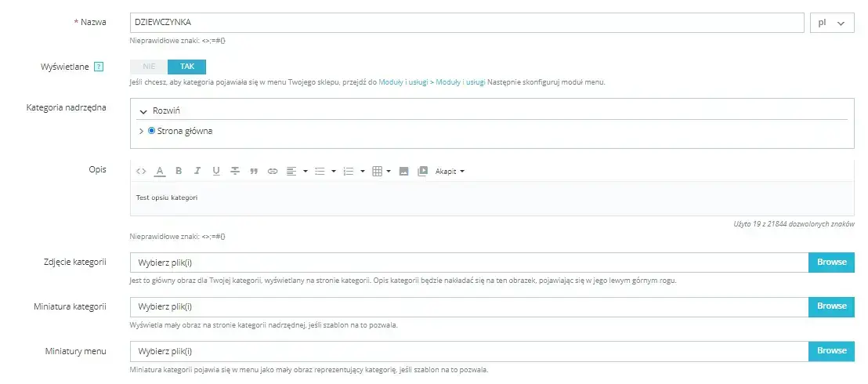Open source code view in editor
Viewport: 868px width, 384px height.
pyautogui.click(x=141, y=171)
